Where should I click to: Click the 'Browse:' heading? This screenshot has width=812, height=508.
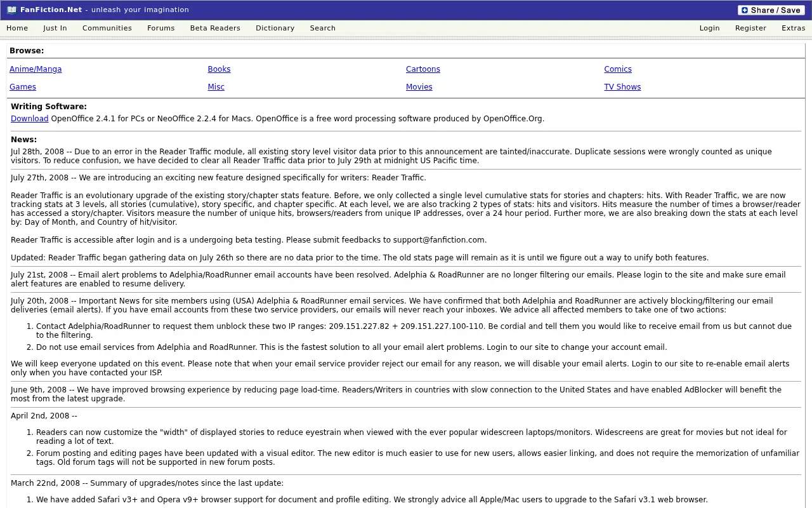[x=27, y=51]
